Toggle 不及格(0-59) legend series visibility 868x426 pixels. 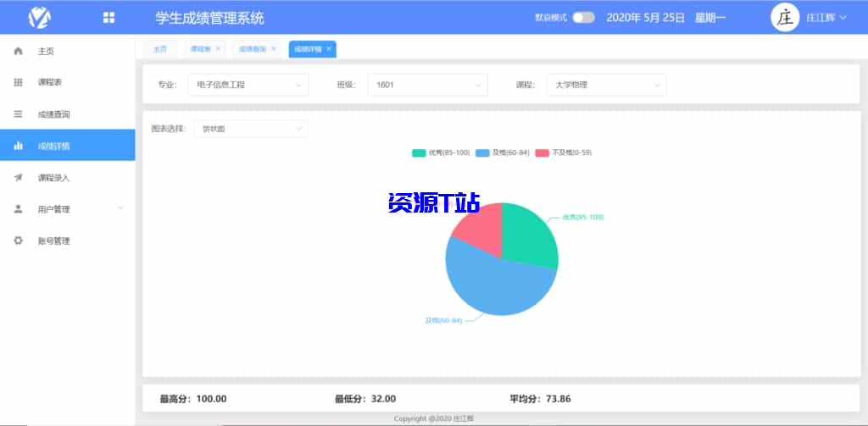coord(564,152)
